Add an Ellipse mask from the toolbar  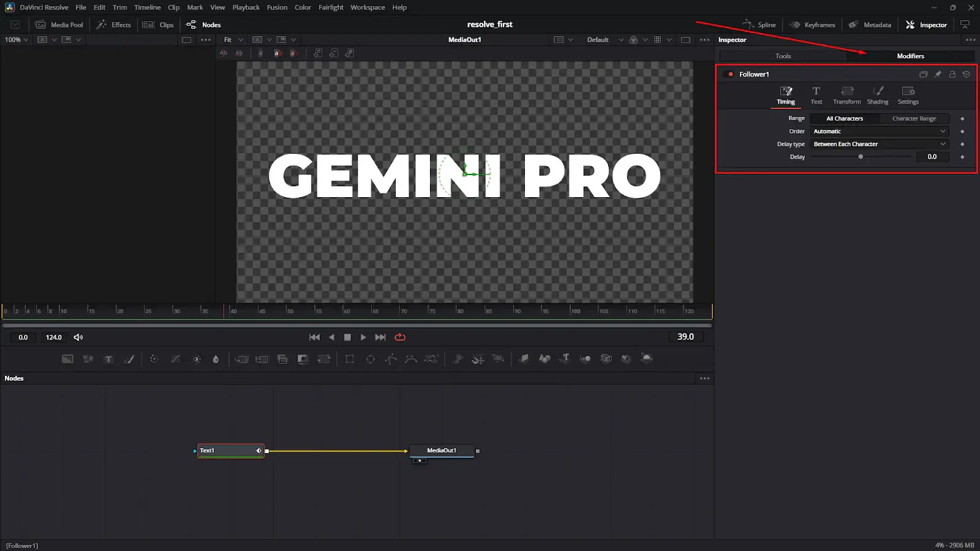[371, 359]
